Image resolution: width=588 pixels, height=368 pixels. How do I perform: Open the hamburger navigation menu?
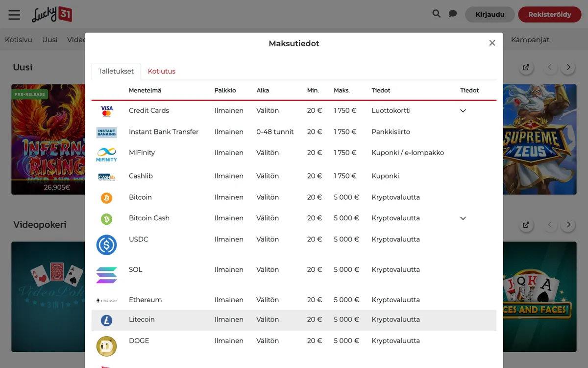click(x=14, y=15)
